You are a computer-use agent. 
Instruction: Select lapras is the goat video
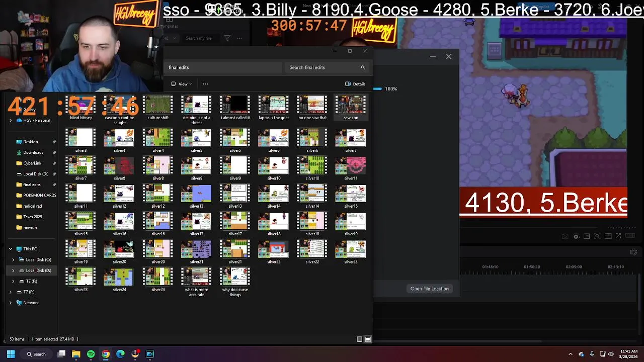coord(274,109)
